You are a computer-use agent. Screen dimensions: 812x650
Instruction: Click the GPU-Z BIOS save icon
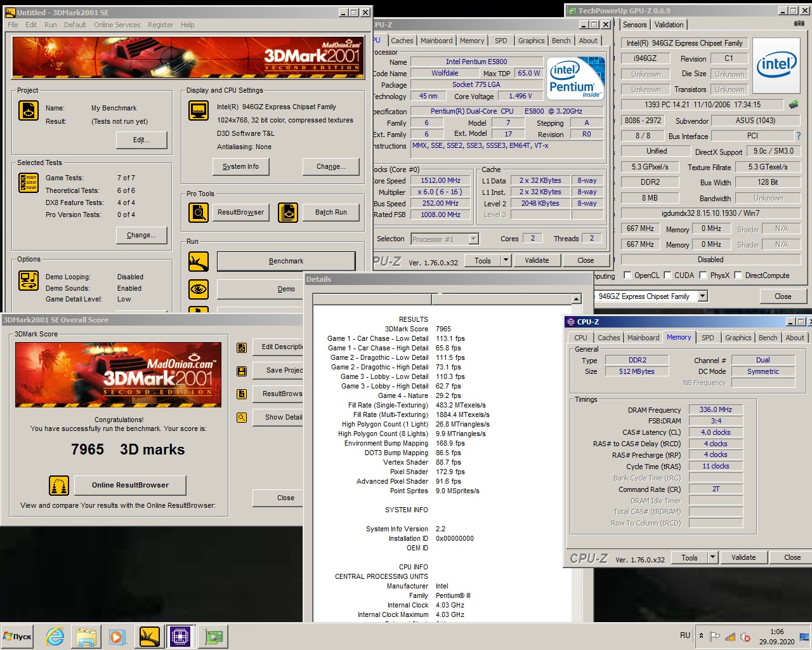tap(793, 105)
